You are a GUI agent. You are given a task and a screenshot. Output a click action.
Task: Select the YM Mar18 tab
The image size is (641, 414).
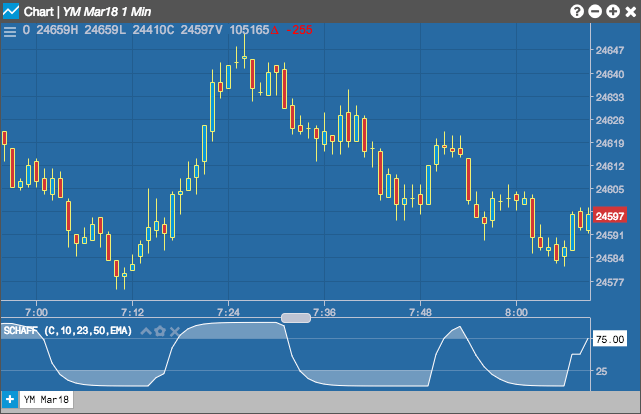(x=46, y=399)
